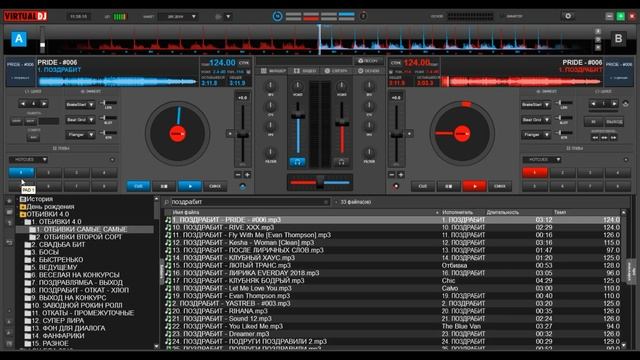Click the sync button on deck A
Screen dimensions: 640x360
point(215,186)
